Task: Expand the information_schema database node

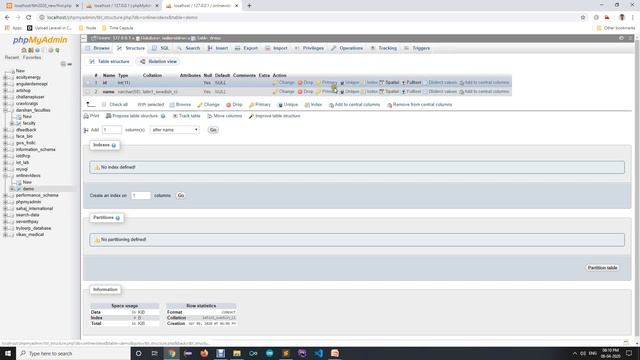Action: (5, 149)
